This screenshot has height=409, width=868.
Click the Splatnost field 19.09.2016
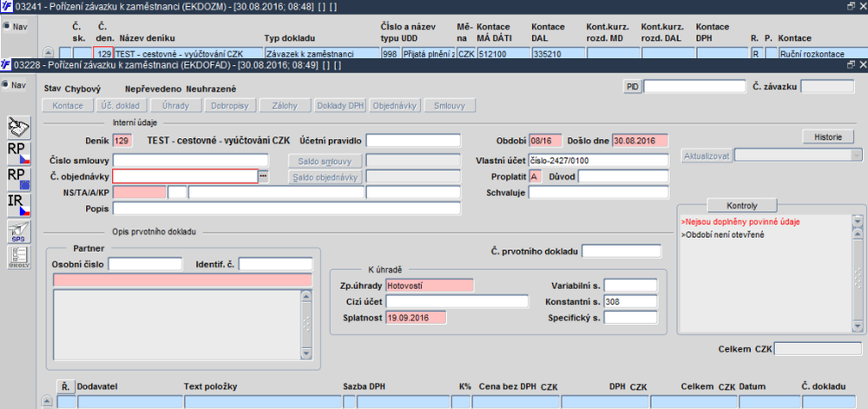416,318
